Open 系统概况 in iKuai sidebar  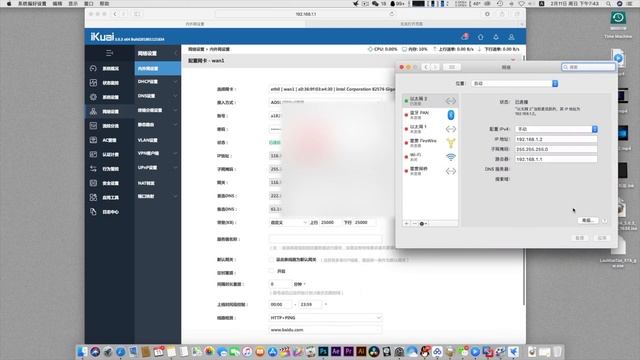pyautogui.click(x=109, y=68)
